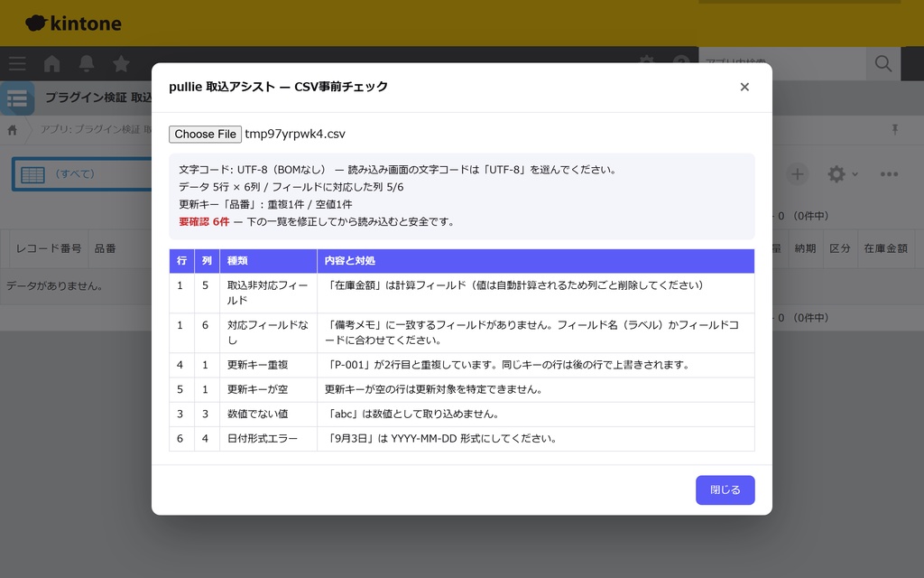Click the 文字コード: UTF-8 info line
This screenshot has height=578, width=924.
point(399,170)
